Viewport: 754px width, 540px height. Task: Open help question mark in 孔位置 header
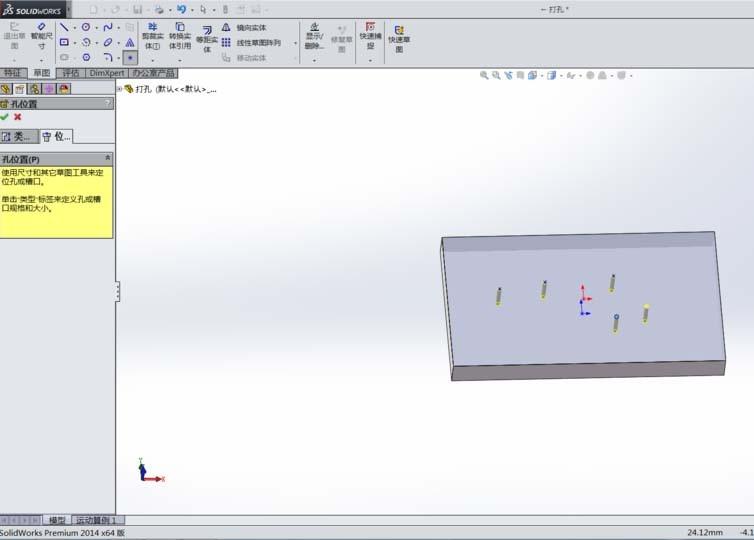(x=108, y=102)
